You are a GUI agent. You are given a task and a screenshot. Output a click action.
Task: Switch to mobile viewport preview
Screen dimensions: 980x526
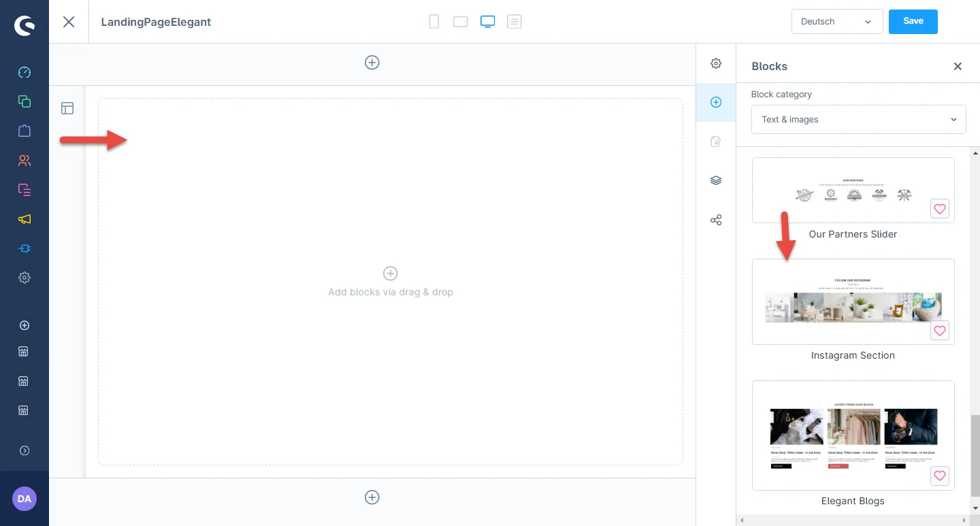tap(434, 22)
